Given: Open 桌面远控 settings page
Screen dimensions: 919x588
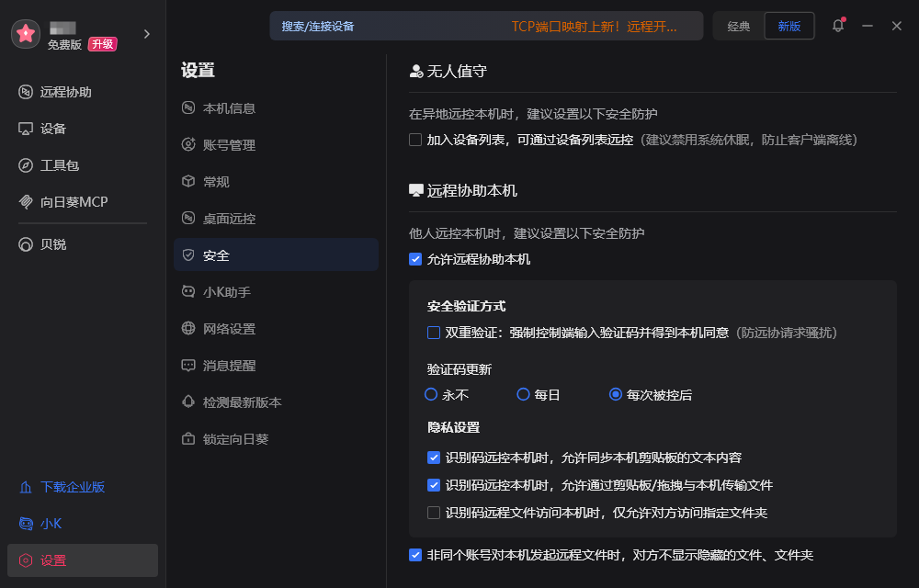Looking at the screenshot, I should click(276, 218).
